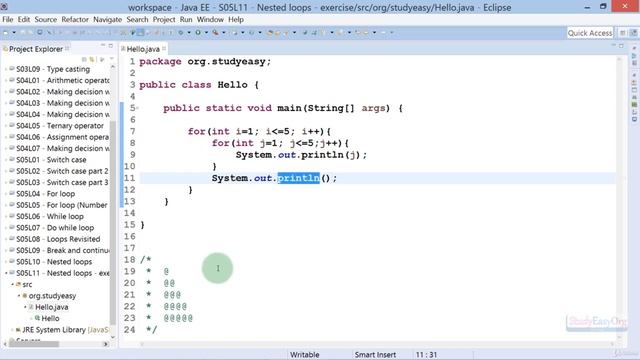
Task: Open the Refactor menu
Action: [75, 19]
